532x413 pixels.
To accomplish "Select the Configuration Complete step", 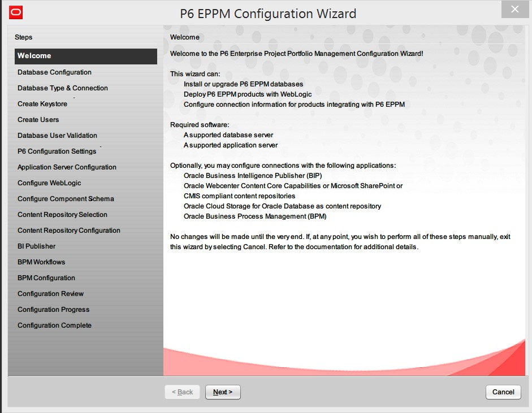I will 54,325.
